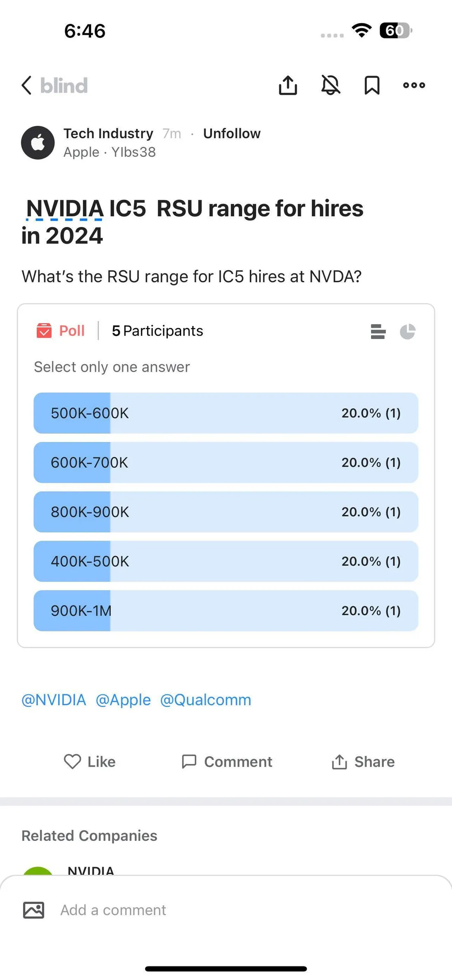This screenshot has height=980, width=452.
Task: Select the 600K-700K poll option
Action: [x=226, y=463]
